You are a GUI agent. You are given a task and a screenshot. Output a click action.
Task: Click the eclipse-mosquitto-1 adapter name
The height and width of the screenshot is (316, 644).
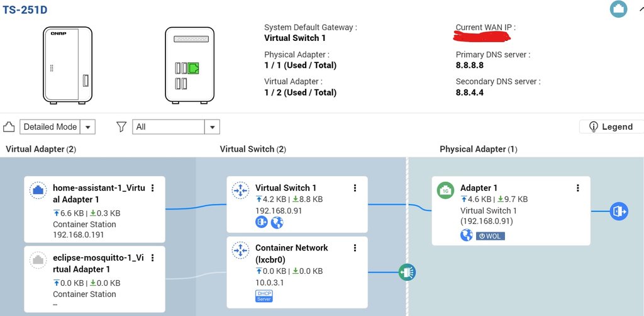coord(99,263)
